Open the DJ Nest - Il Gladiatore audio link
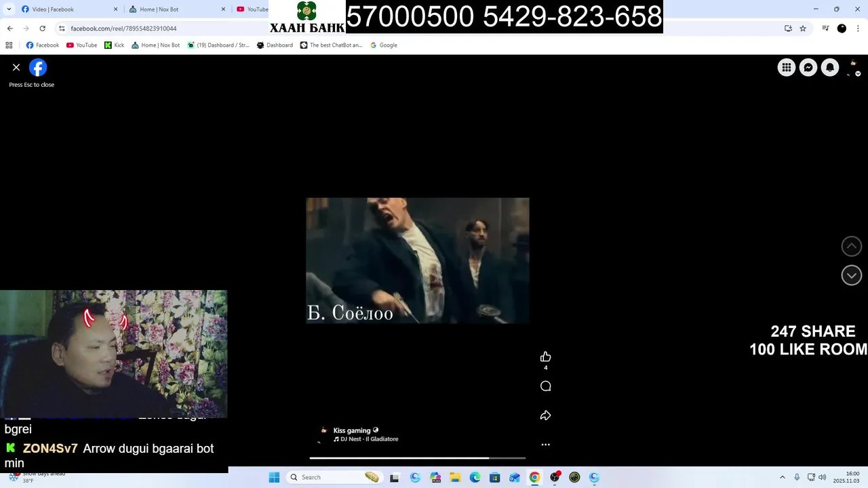This screenshot has width=868, height=488. 366,439
